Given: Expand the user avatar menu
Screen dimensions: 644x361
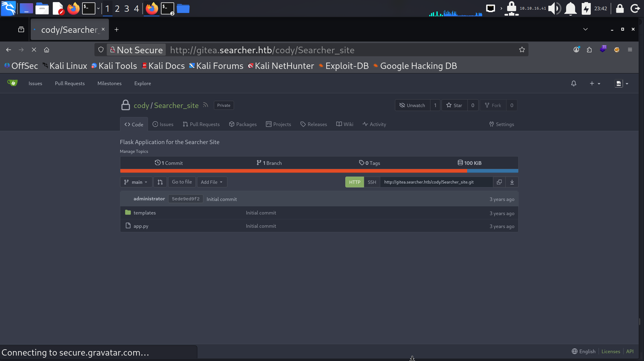Looking at the screenshot, I should point(621,83).
